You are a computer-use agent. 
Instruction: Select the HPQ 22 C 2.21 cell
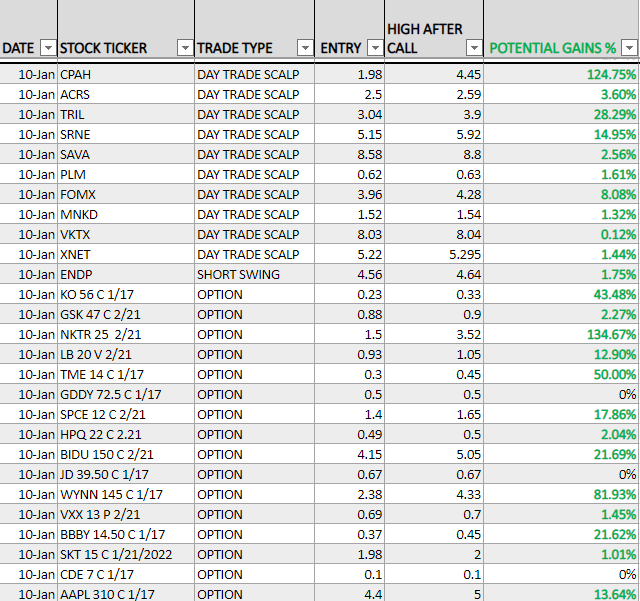tap(126, 434)
